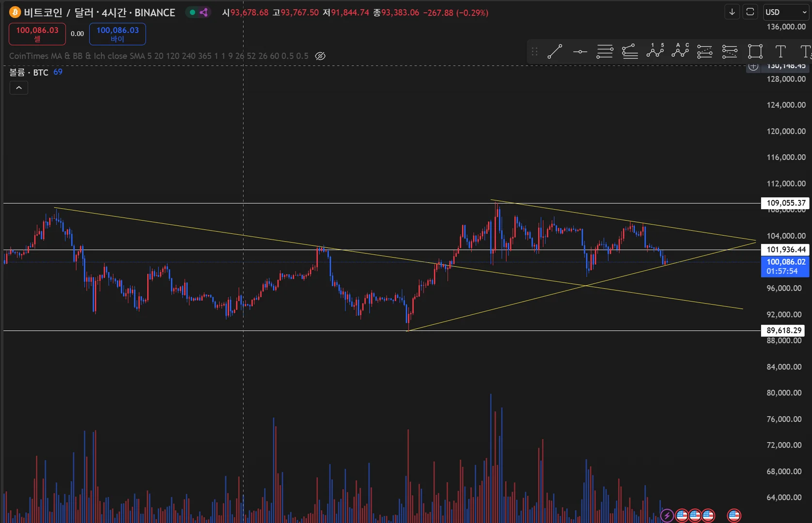The width and height of the screenshot is (812, 523).
Task: Collapse the indicator legend with chevron
Action: point(19,88)
